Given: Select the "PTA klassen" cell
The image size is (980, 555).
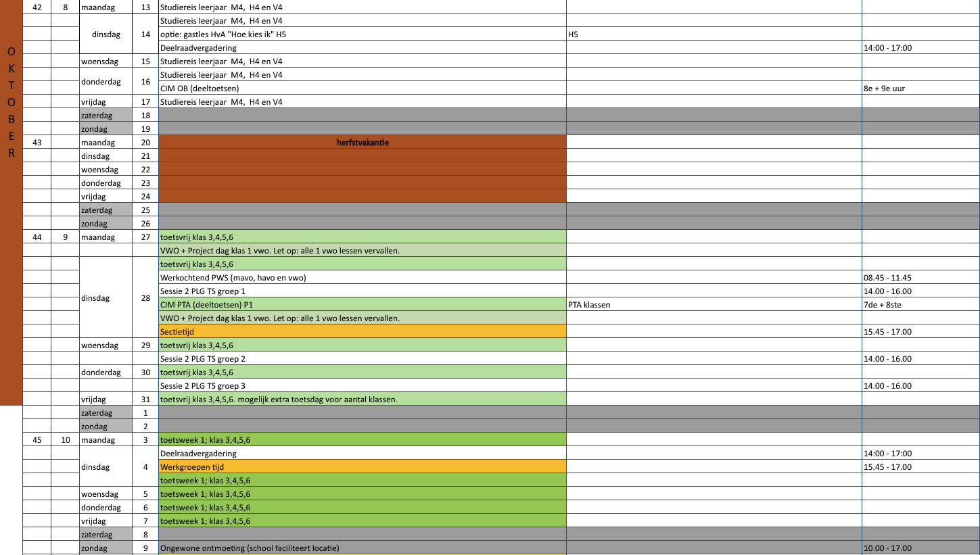Looking at the screenshot, I should (714, 305).
